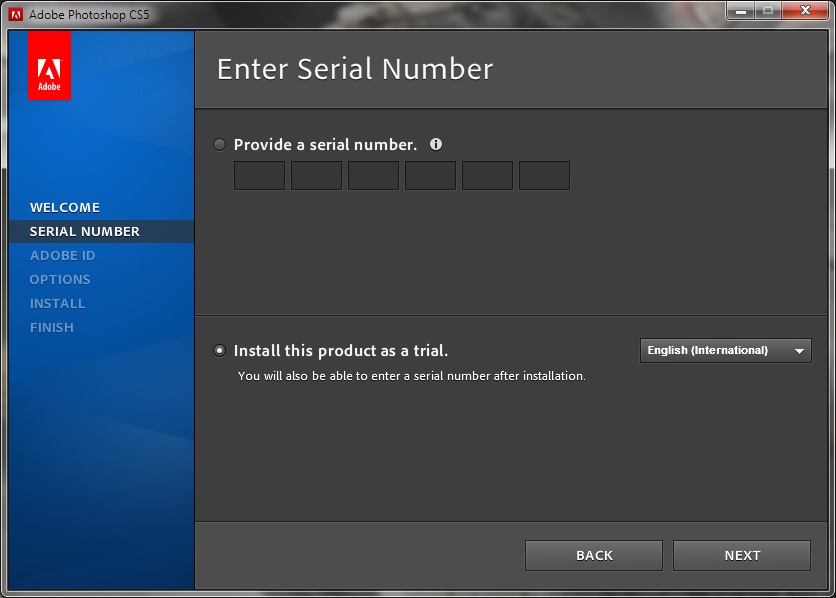Click the sixth serial number field
836x598 pixels.
(x=544, y=175)
